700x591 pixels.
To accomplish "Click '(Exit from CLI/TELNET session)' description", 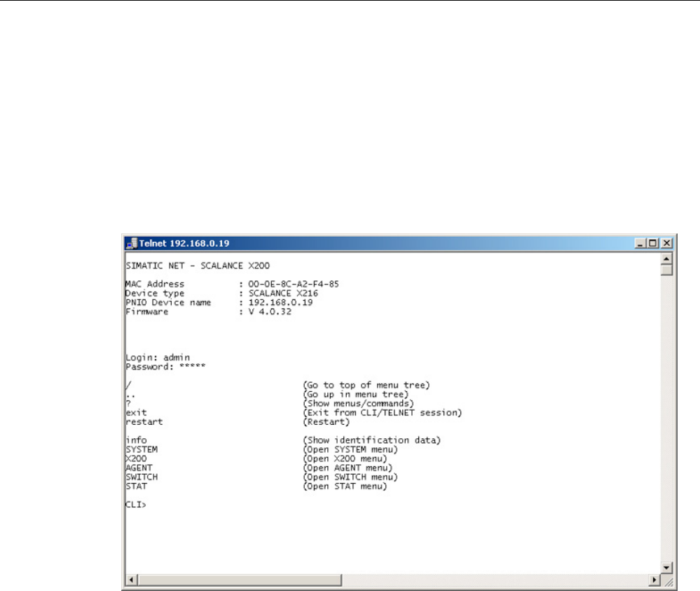I will click(x=383, y=413).
